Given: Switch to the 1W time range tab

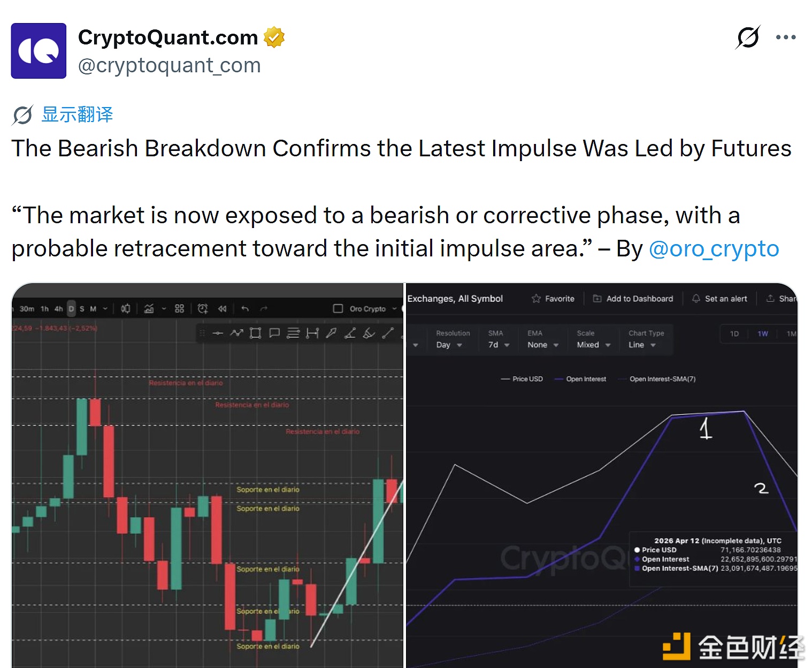Looking at the screenshot, I should pyautogui.click(x=763, y=333).
